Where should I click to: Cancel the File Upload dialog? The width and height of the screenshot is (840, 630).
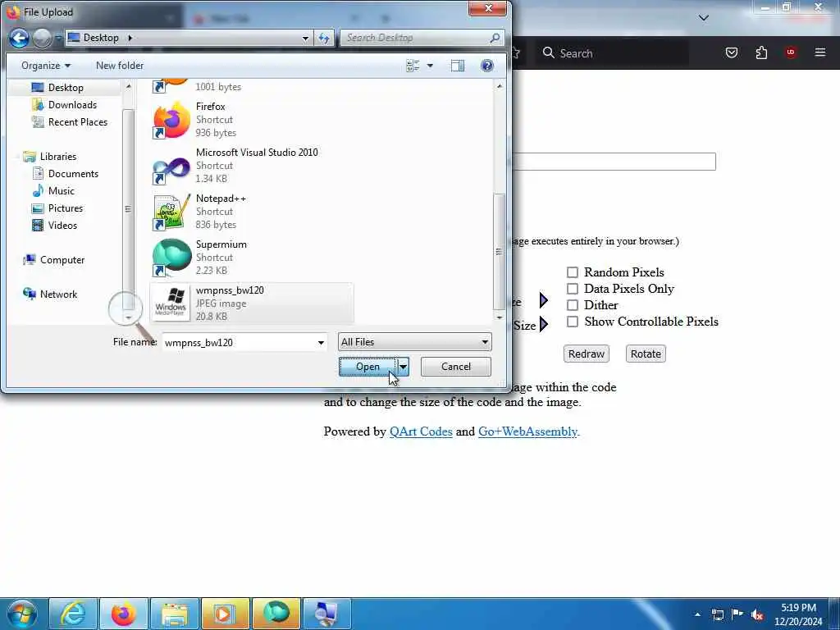coord(456,367)
